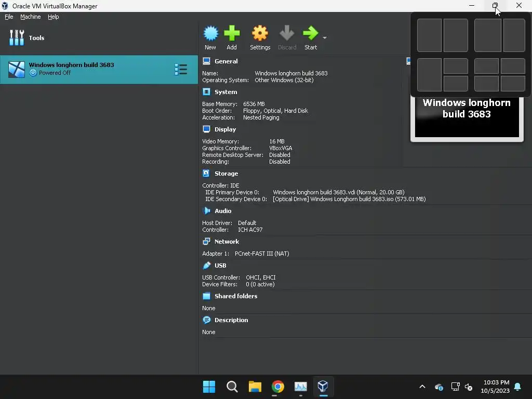Image resolution: width=532 pixels, height=399 pixels.
Task: Click the PCnet-FAST III (NAT) adapter value
Action: pos(262,254)
